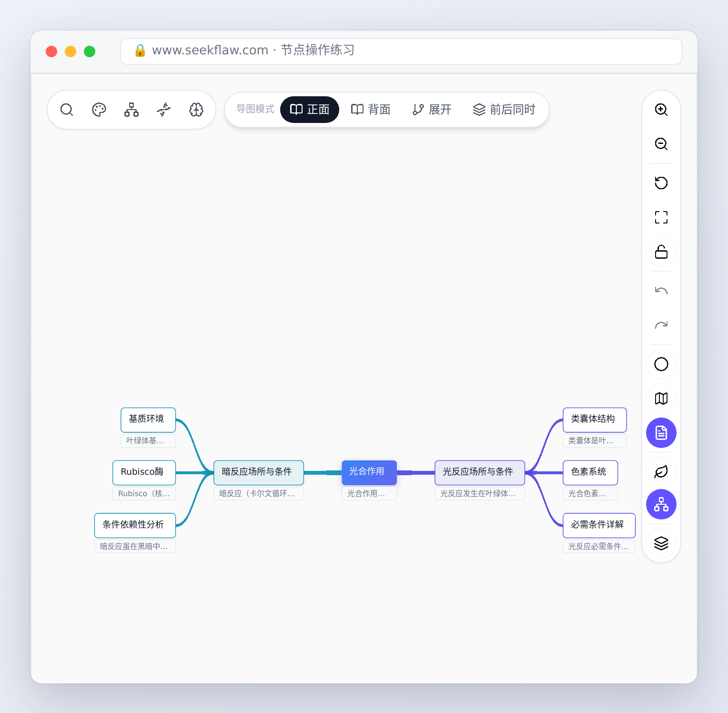Select the 暗反应场所与条件 node
The image size is (728, 713).
259,472
